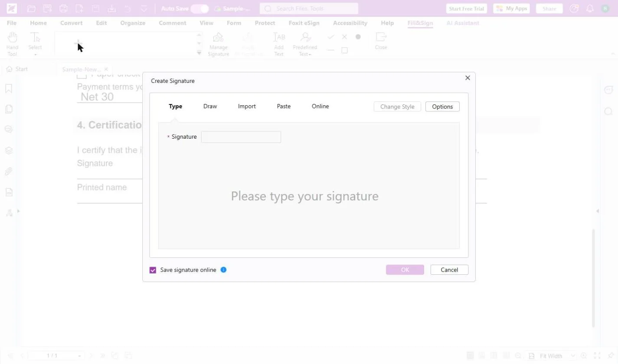Screen dimensions: 618x364
Task: Click the Open file folder icon
Action: pos(31,9)
